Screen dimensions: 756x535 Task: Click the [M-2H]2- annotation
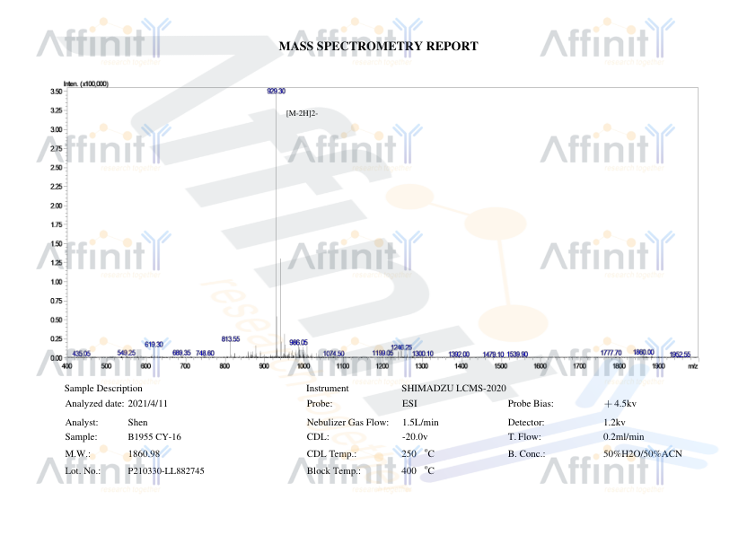(x=302, y=113)
